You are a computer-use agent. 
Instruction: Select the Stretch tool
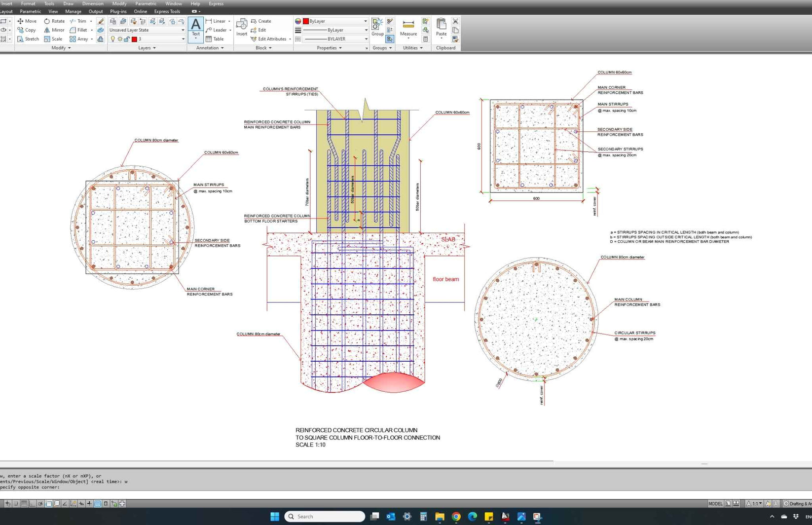[x=32, y=38]
